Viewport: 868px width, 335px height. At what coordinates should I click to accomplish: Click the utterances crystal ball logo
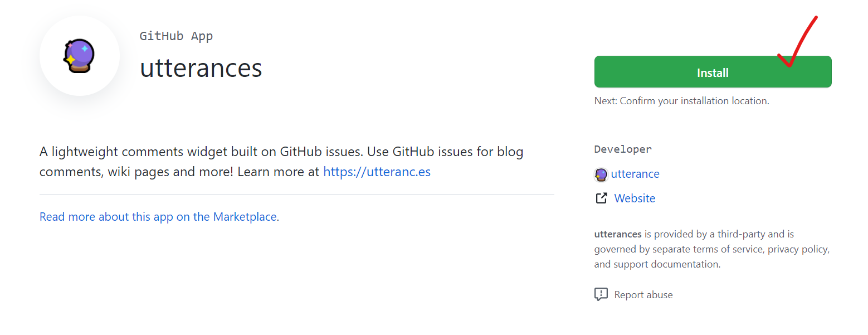click(79, 56)
